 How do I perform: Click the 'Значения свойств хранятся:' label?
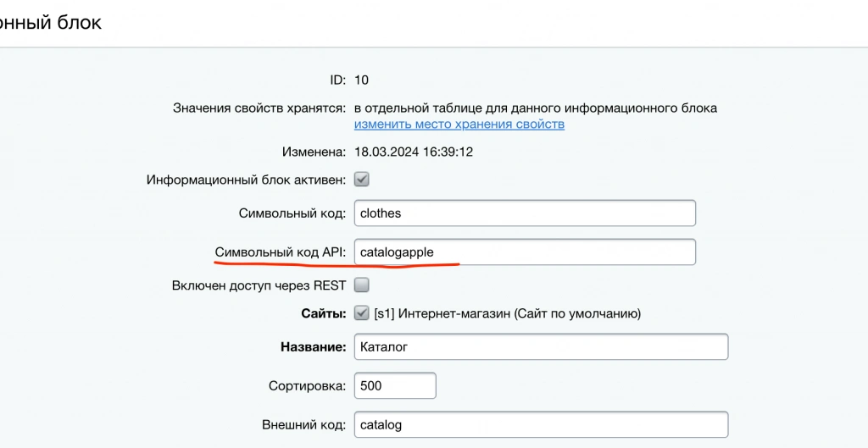(x=259, y=108)
